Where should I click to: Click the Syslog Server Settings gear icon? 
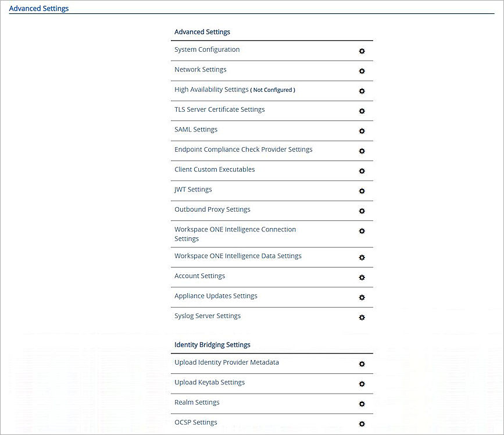(362, 318)
